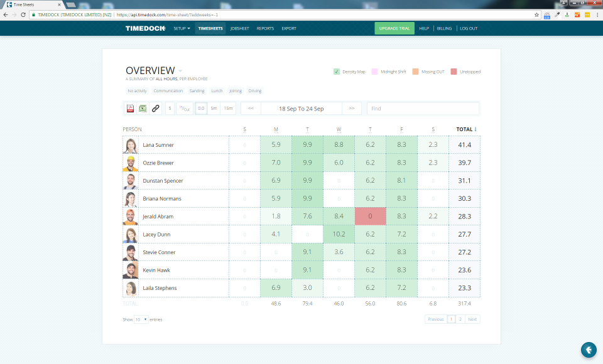
Task: Open the Jobsheet tab
Action: [x=239, y=28]
